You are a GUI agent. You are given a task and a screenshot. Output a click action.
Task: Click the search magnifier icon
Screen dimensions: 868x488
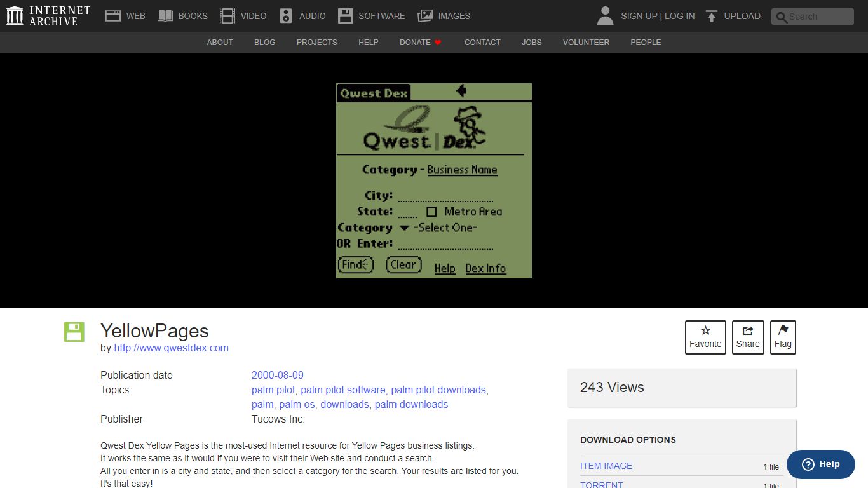782,17
